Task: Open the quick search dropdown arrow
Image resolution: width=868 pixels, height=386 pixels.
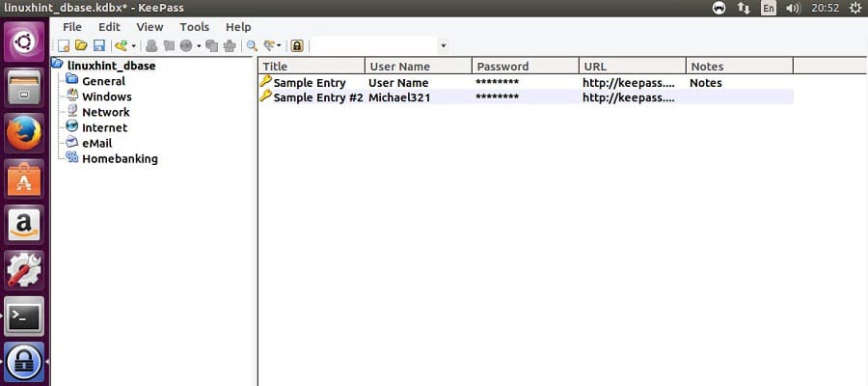Action: coord(443,46)
